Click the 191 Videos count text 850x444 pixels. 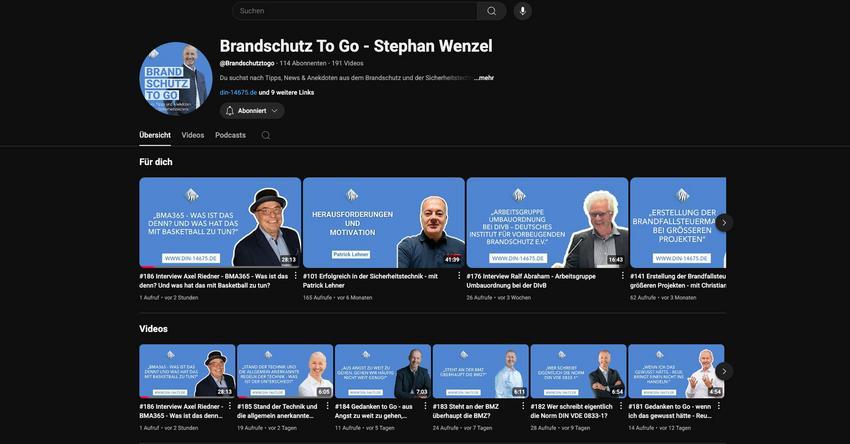347,63
